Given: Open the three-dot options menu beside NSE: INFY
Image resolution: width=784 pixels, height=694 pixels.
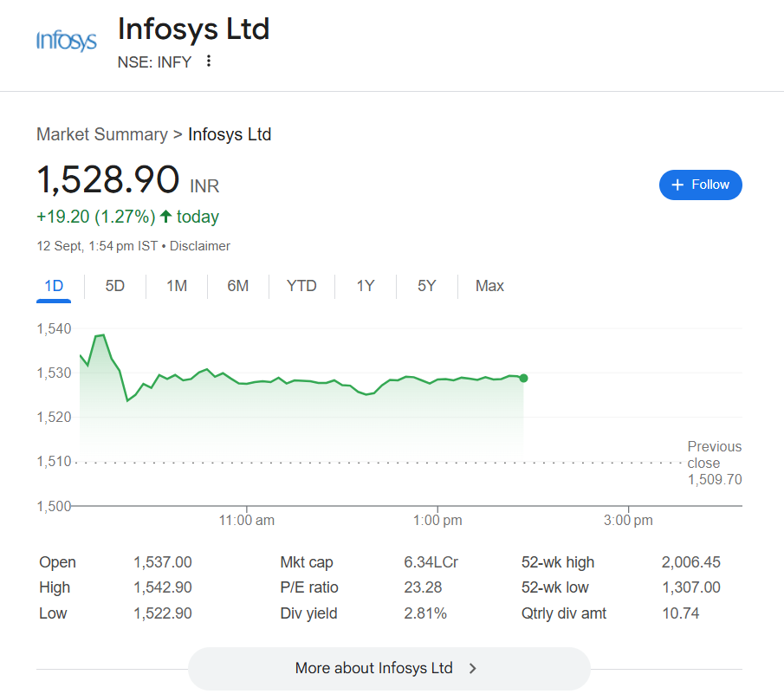Looking at the screenshot, I should click(208, 62).
